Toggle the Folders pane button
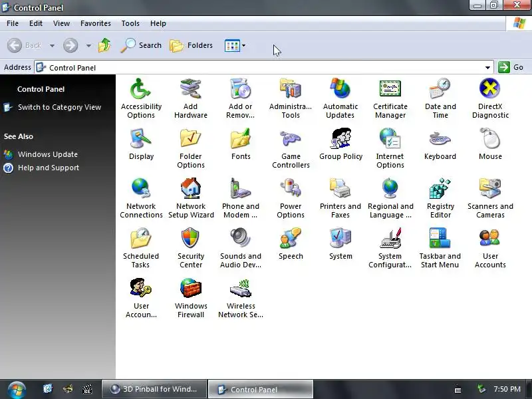Viewport: 532px width, 399px height. point(191,45)
